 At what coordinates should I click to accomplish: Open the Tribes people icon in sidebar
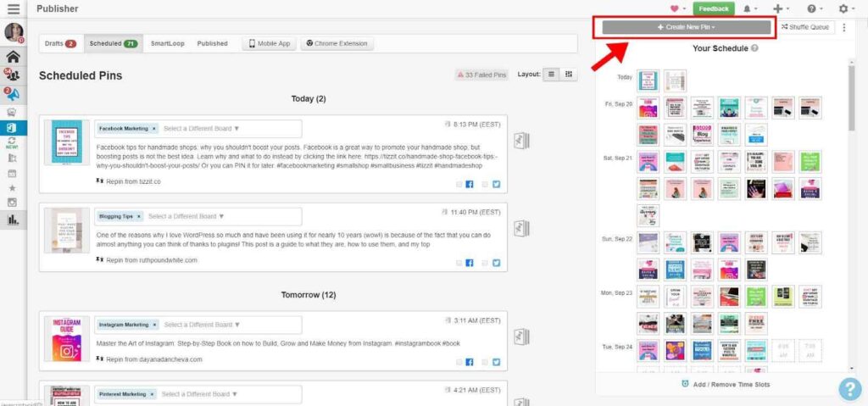pyautogui.click(x=14, y=75)
